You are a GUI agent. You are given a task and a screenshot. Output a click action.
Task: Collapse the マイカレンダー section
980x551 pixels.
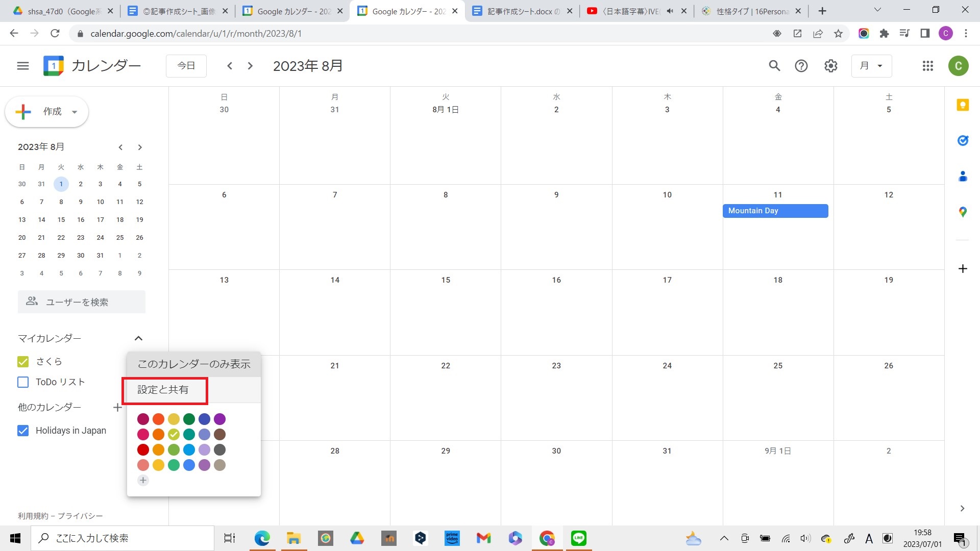(138, 338)
